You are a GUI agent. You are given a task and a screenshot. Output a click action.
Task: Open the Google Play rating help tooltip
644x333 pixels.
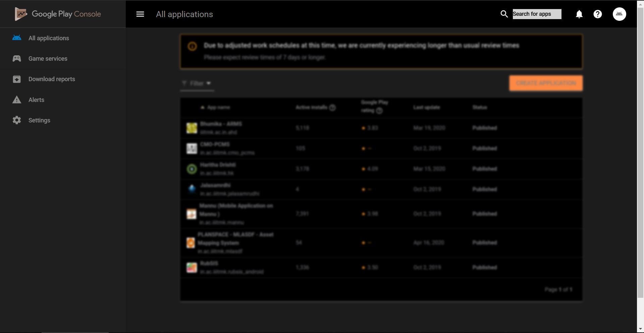pyautogui.click(x=380, y=111)
